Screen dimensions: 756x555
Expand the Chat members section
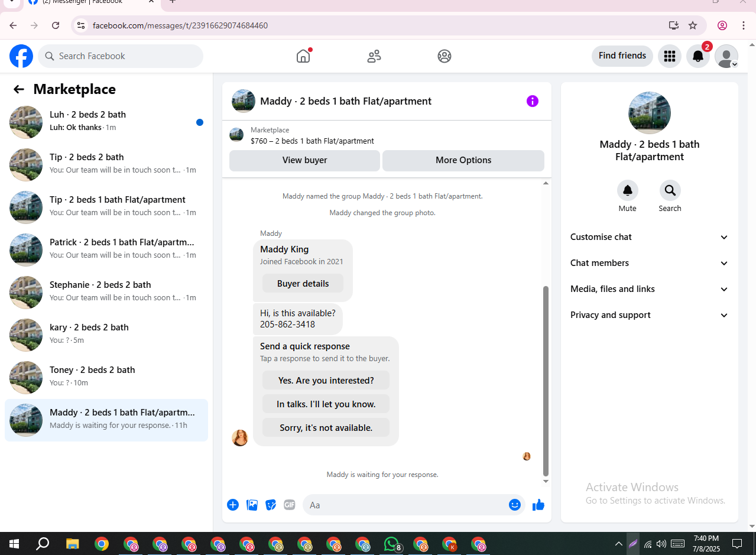pyautogui.click(x=649, y=263)
